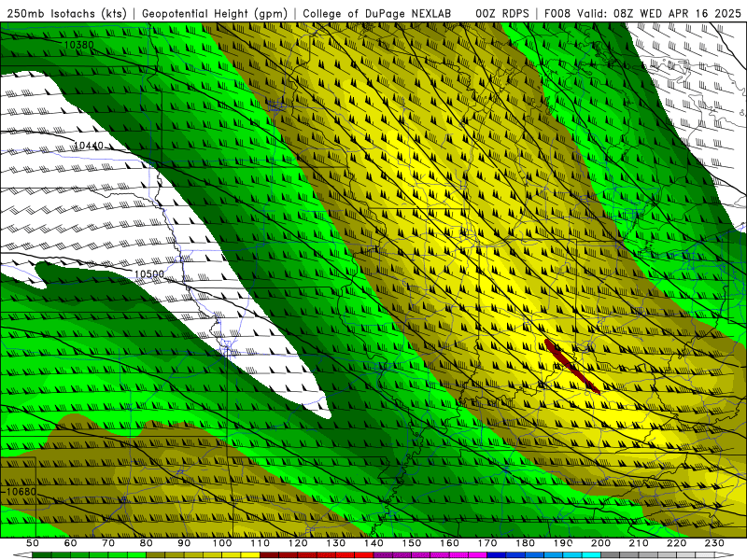Click the 110 value on the color scale
747x560 pixels.
pyautogui.click(x=260, y=543)
